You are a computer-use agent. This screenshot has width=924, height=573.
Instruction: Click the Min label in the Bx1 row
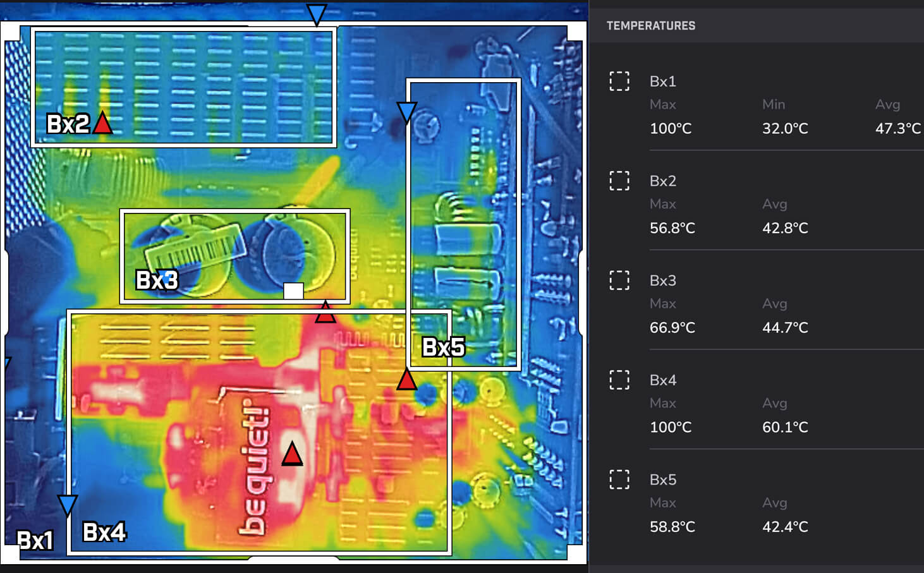(x=774, y=104)
